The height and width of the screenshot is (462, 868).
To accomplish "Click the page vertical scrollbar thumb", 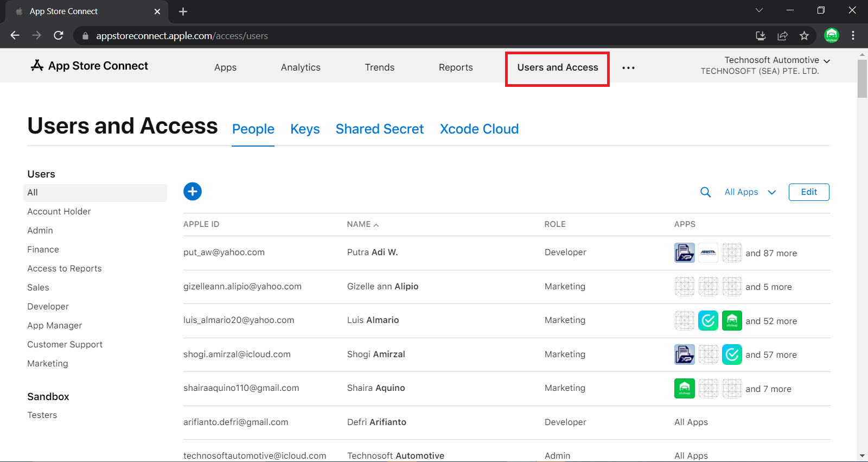I will point(862,79).
